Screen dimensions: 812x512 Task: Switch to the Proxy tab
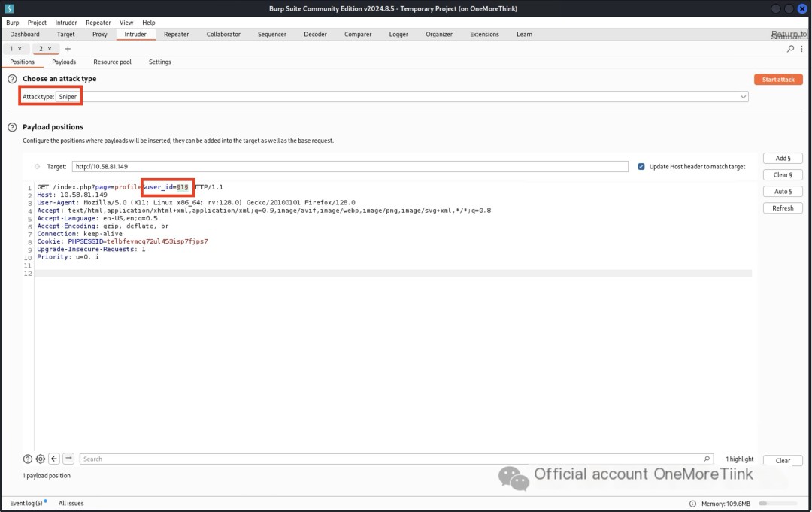(100, 34)
